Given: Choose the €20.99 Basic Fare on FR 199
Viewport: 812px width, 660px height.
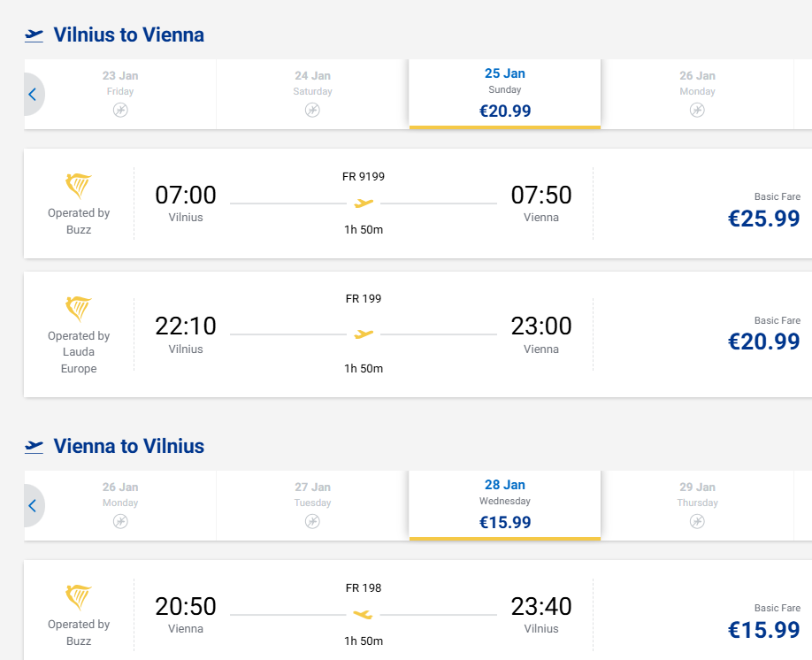Looking at the screenshot, I should [763, 341].
